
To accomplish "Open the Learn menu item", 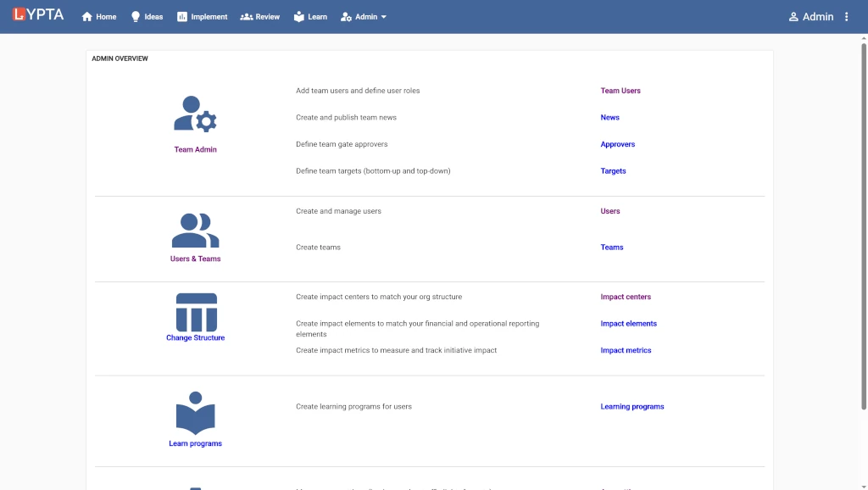I will point(317,17).
